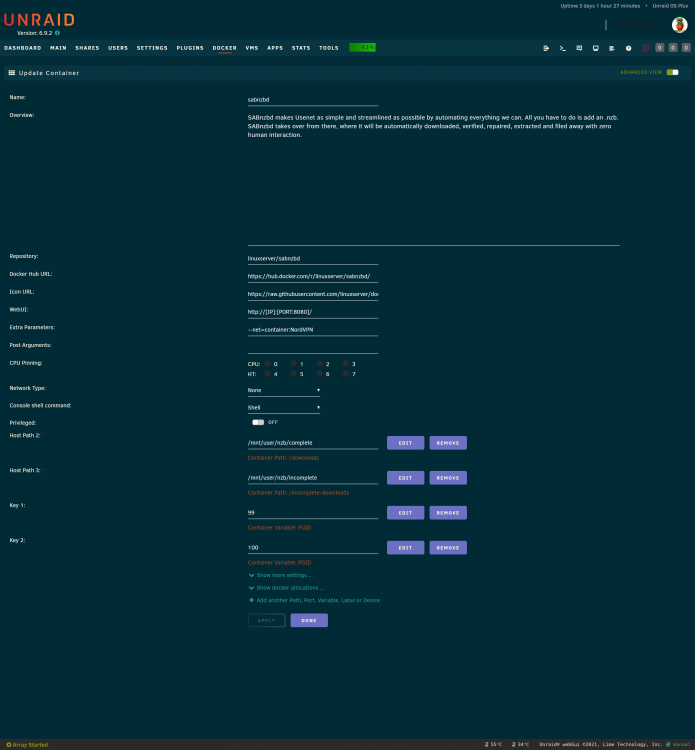Click the plus icon for Add another Path
Image resolution: width=695 pixels, height=750 pixels.
251,600
